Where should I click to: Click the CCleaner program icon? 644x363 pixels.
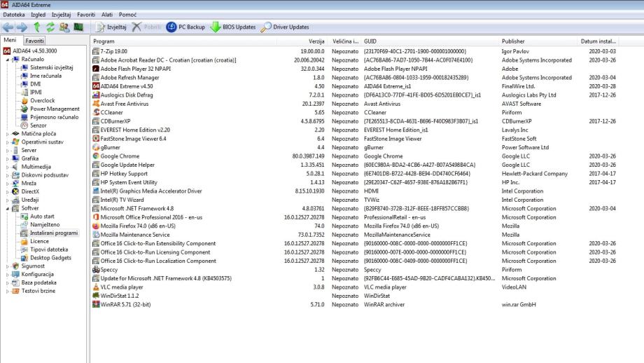coord(96,112)
